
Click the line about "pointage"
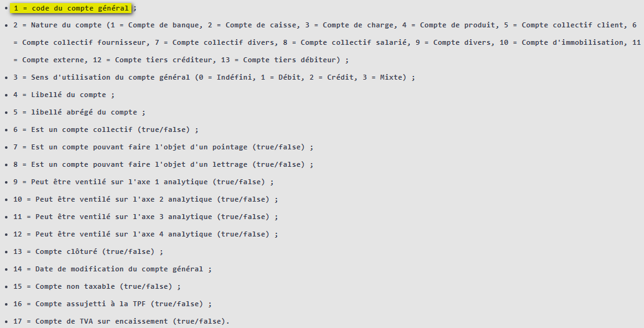pyautogui.click(x=163, y=147)
